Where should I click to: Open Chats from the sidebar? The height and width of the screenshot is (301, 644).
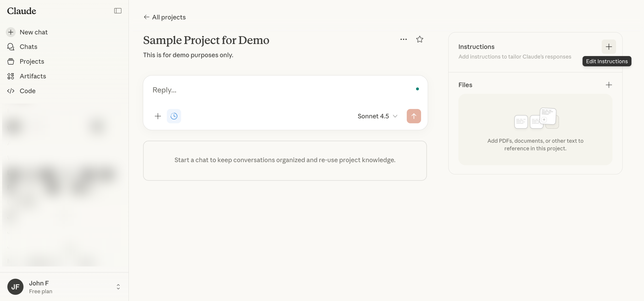tap(28, 47)
